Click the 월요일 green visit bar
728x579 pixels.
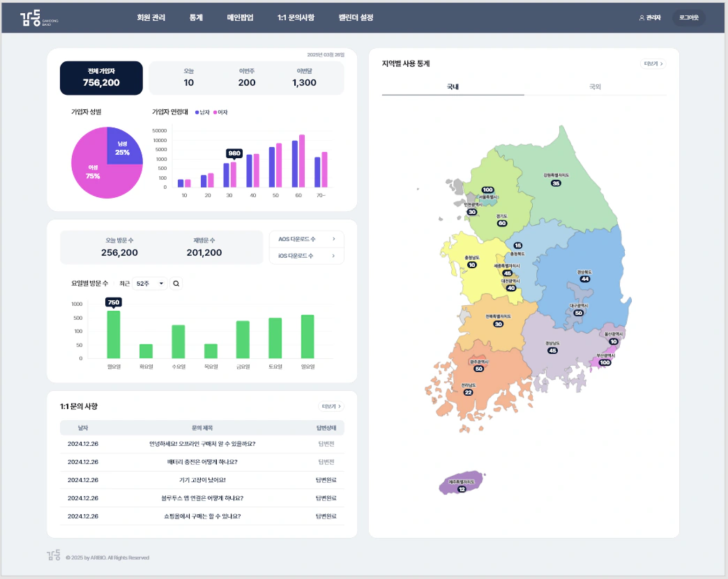(x=114, y=334)
